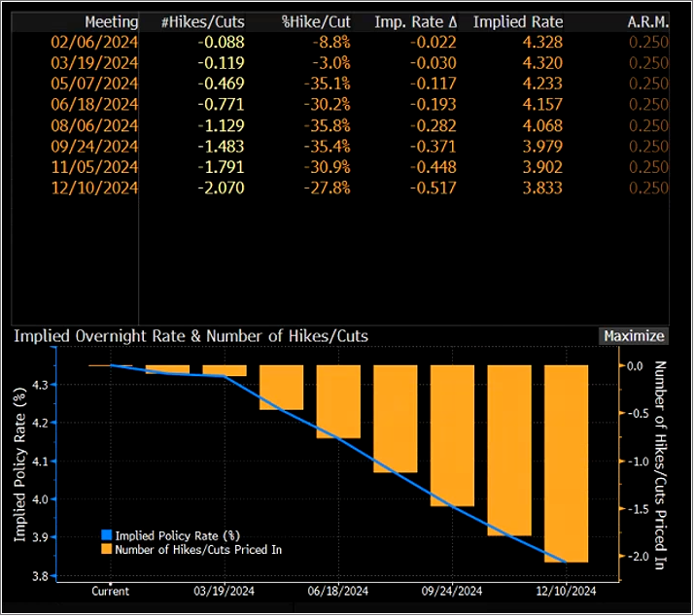
Task: Click the orange Number of Hikes/Cuts legend swatch
Action: click(x=106, y=550)
